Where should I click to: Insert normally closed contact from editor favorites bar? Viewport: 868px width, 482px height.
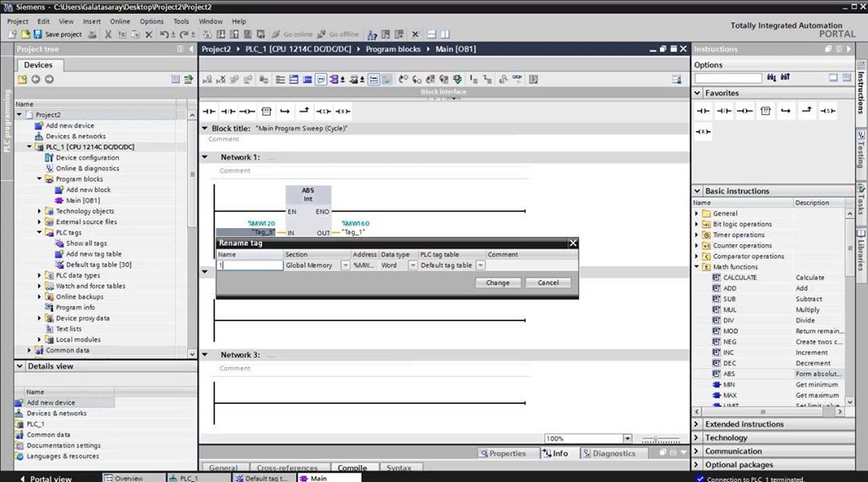tap(228, 112)
